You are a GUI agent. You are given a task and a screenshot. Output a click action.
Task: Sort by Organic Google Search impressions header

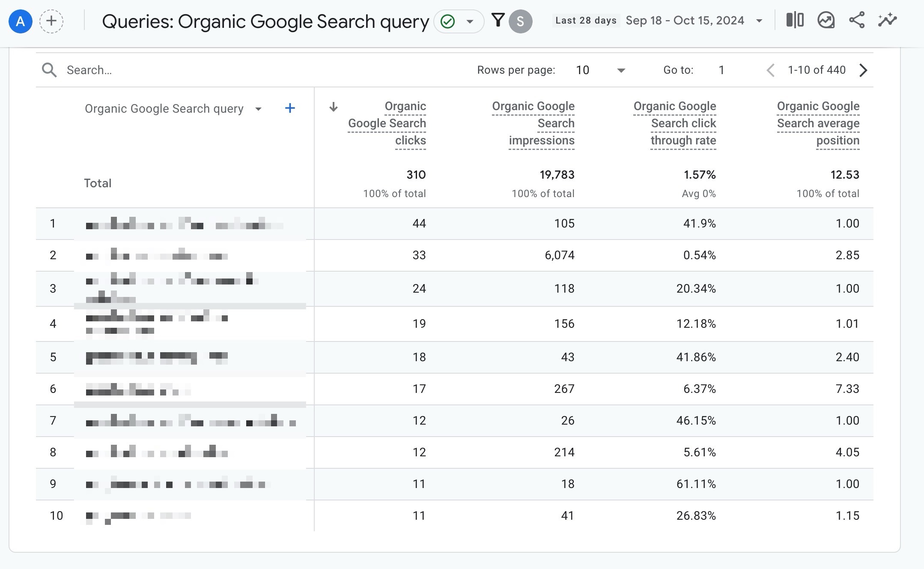(x=533, y=123)
